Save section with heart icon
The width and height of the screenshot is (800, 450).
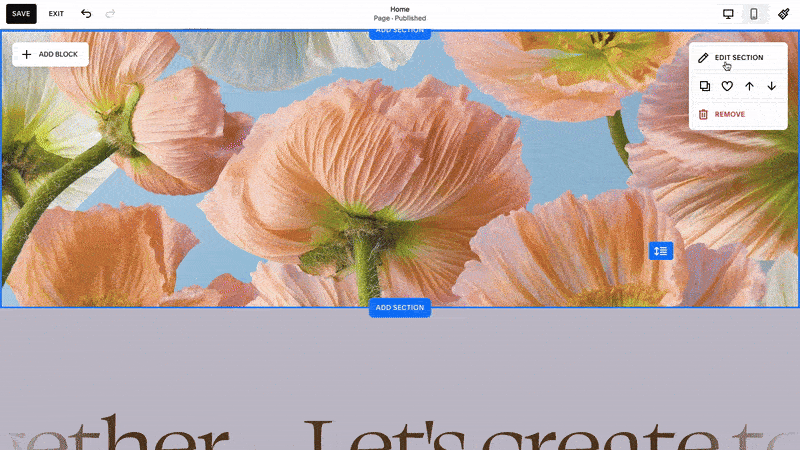(x=727, y=86)
